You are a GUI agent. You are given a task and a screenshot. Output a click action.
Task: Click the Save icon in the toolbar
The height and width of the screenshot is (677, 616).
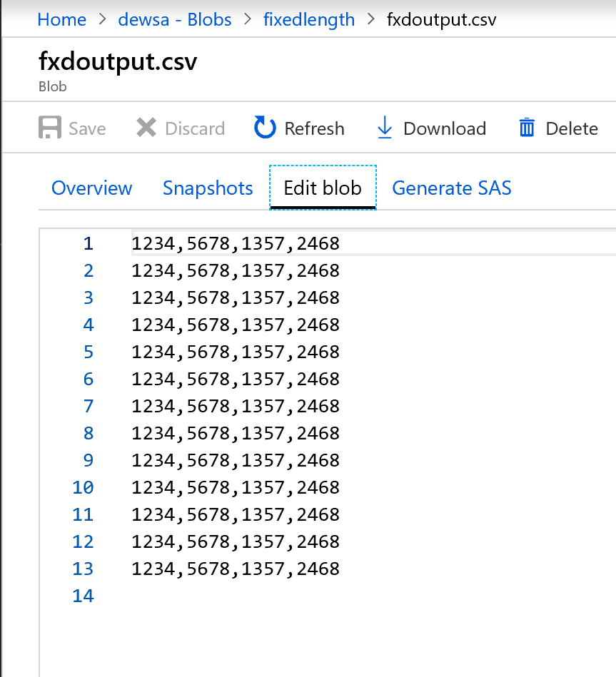point(48,128)
